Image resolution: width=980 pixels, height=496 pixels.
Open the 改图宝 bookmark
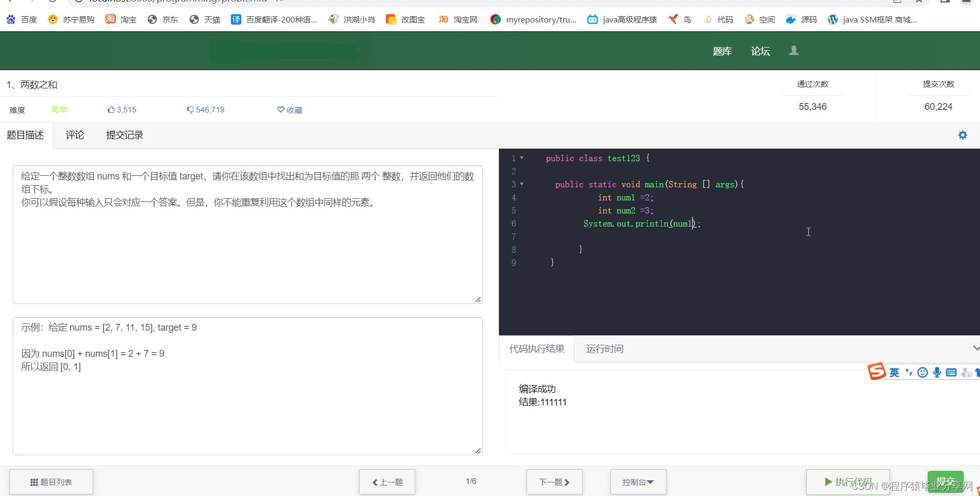click(x=405, y=19)
